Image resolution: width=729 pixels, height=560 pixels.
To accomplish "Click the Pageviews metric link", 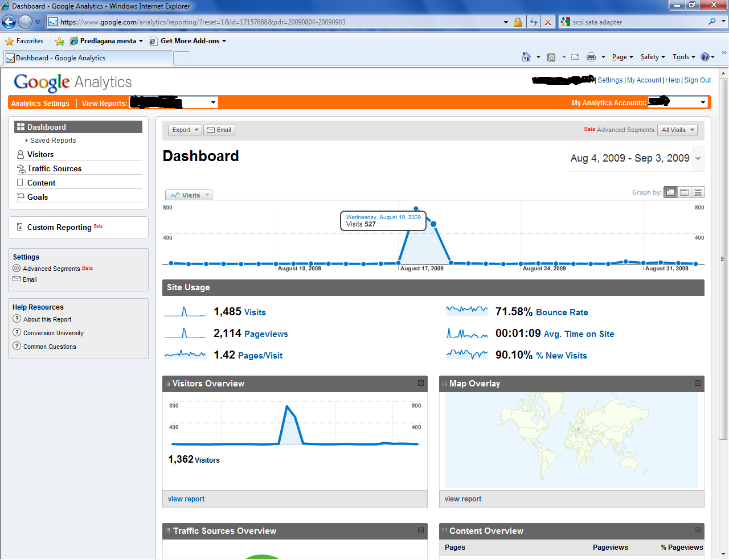I will (266, 334).
